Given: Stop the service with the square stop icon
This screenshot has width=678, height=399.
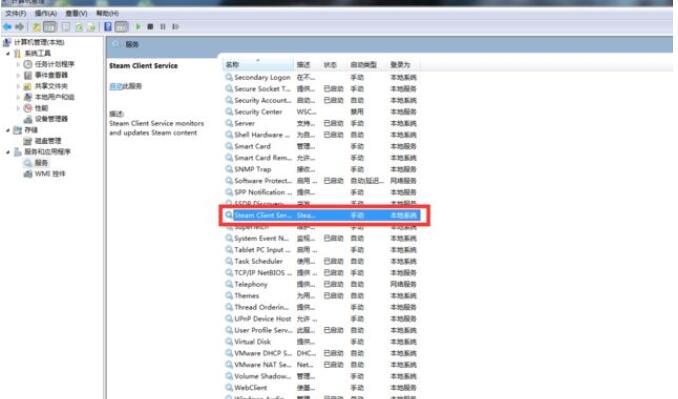Looking at the screenshot, I should point(150,27).
